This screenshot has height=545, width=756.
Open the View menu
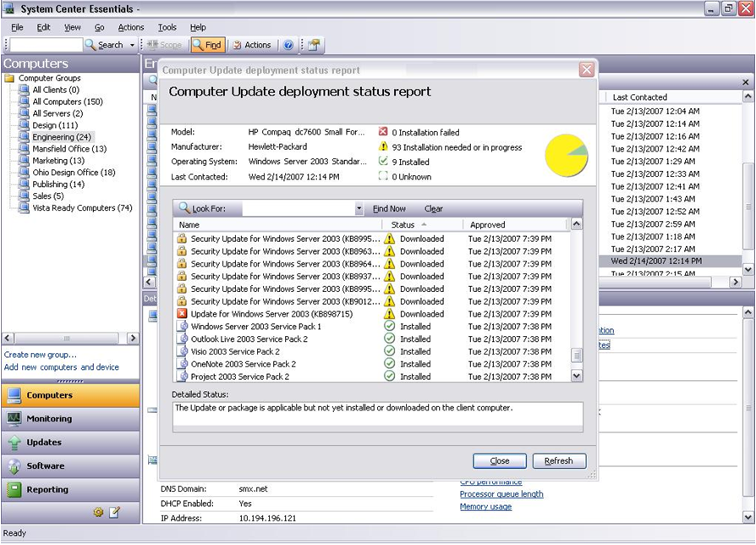coord(73,27)
